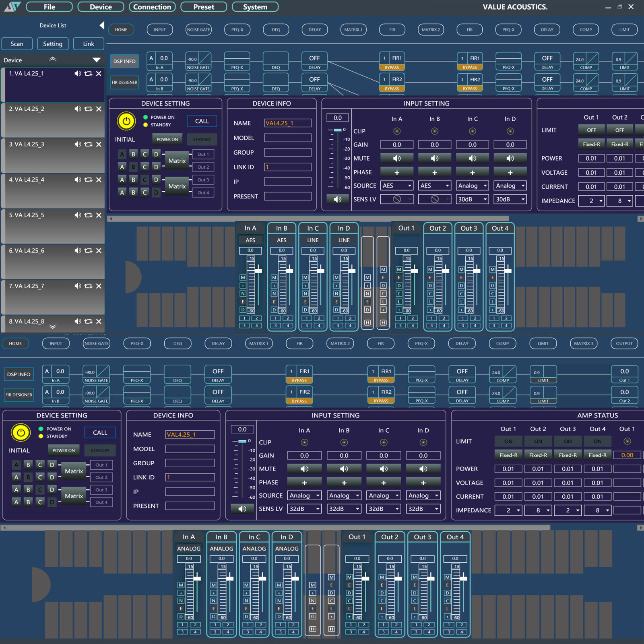Open In C SENS LV 32dB dropdown in lower panel
Image resolution: width=644 pixels, height=644 pixels.
(384, 509)
